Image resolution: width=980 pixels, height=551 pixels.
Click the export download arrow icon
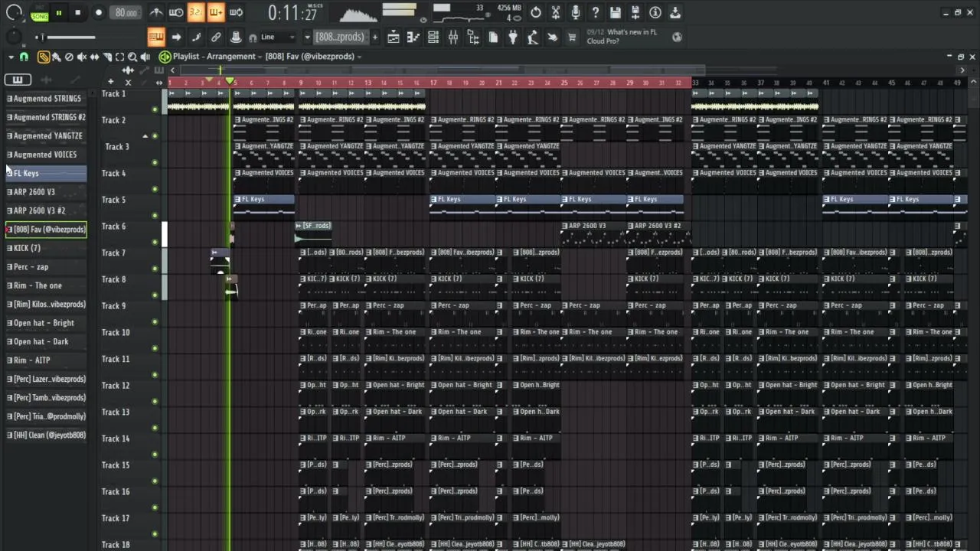click(x=675, y=12)
